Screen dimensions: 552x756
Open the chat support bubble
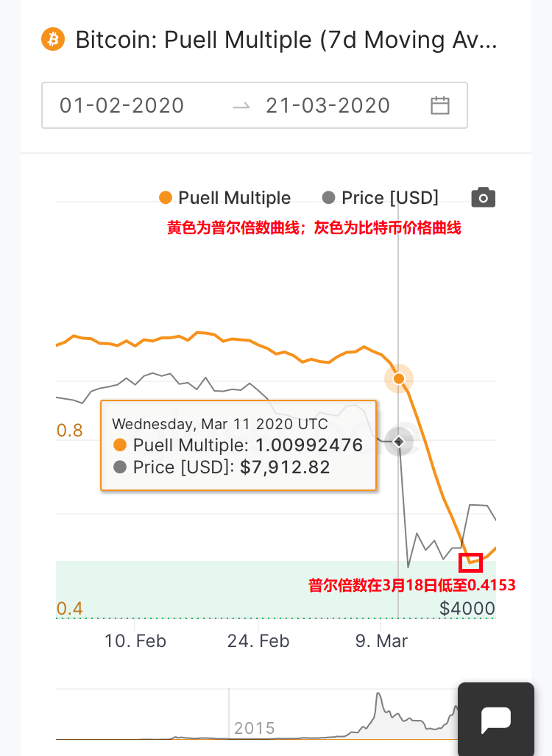[x=495, y=719]
